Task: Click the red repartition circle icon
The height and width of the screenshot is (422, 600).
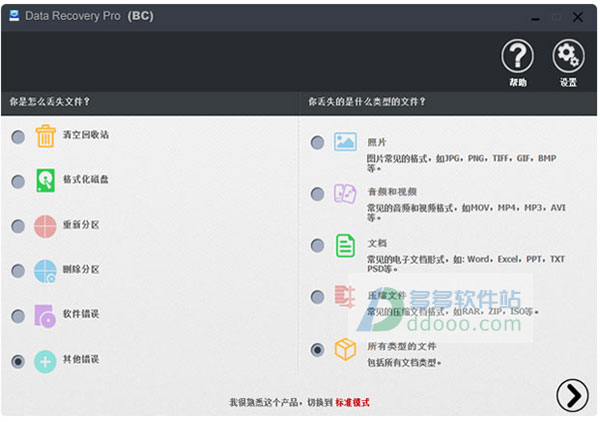Action: 45,226
